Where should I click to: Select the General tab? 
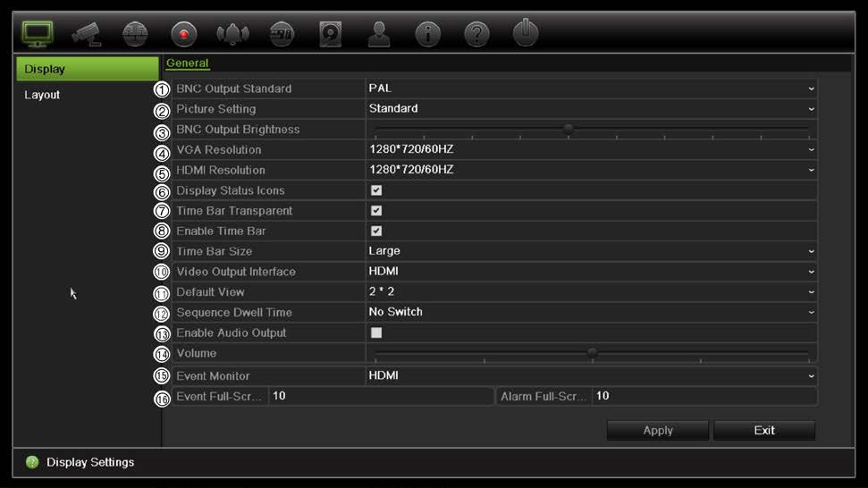[187, 63]
